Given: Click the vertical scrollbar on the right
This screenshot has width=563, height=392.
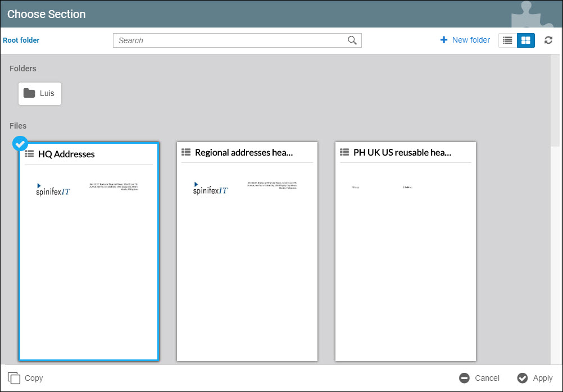Looking at the screenshot, I should 555,101.
